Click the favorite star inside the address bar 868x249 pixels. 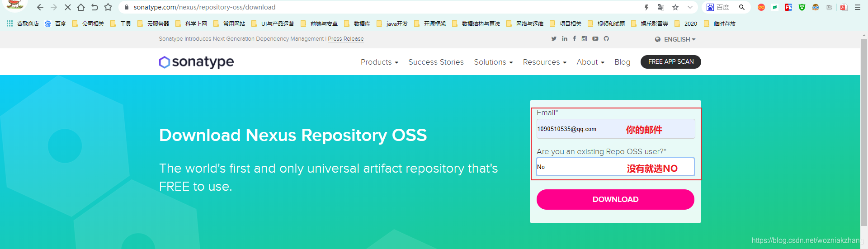point(675,7)
